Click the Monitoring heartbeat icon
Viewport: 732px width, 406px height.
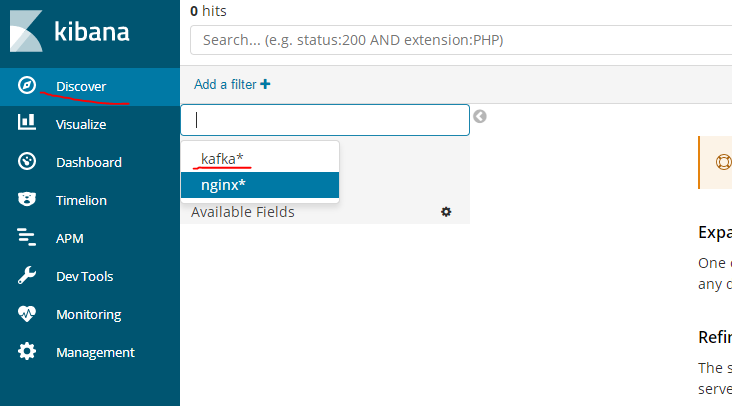click(27, 314)
